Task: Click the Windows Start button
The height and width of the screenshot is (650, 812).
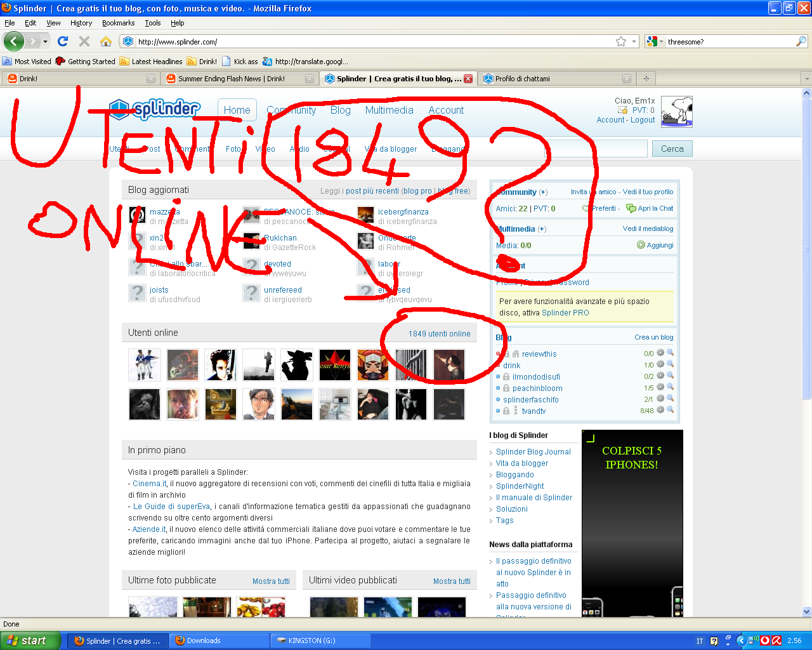Action: (x=30, y=640)
